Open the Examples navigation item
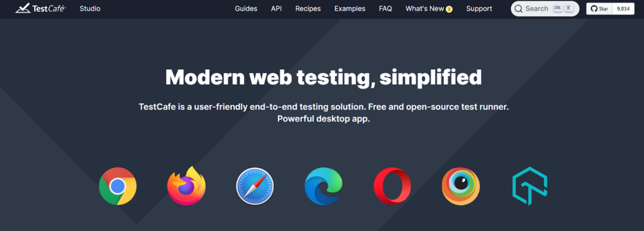This screenshot has width=644, height=231. coord(350,9)
